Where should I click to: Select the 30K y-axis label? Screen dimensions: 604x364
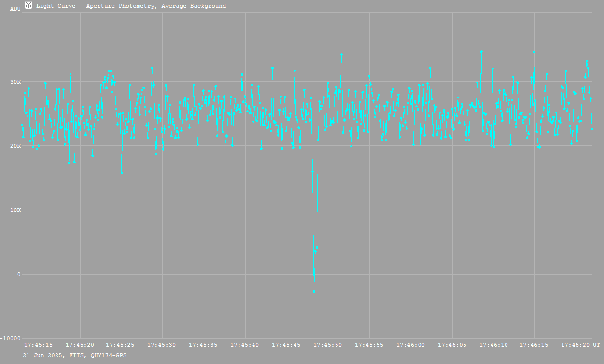15,82
